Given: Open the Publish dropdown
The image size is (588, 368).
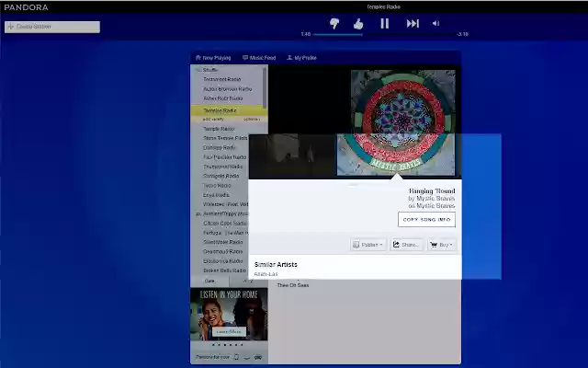Looking at the screenshot, I should (368, 245).
